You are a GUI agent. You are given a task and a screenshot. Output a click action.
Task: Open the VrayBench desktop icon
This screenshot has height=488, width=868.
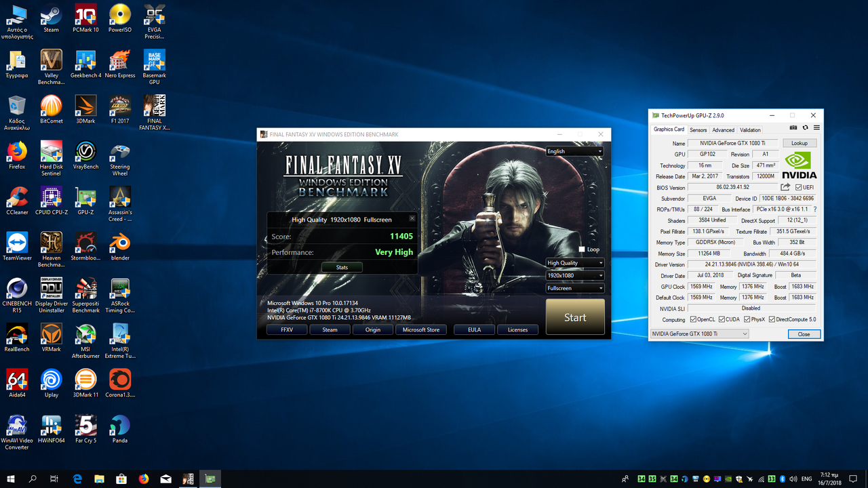[85, 155]
